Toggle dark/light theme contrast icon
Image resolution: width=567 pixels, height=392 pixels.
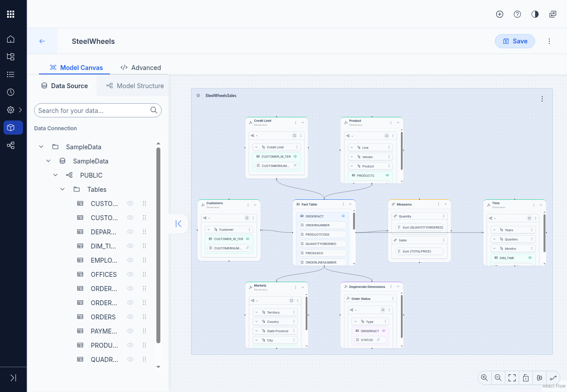[x=535, y=14]
